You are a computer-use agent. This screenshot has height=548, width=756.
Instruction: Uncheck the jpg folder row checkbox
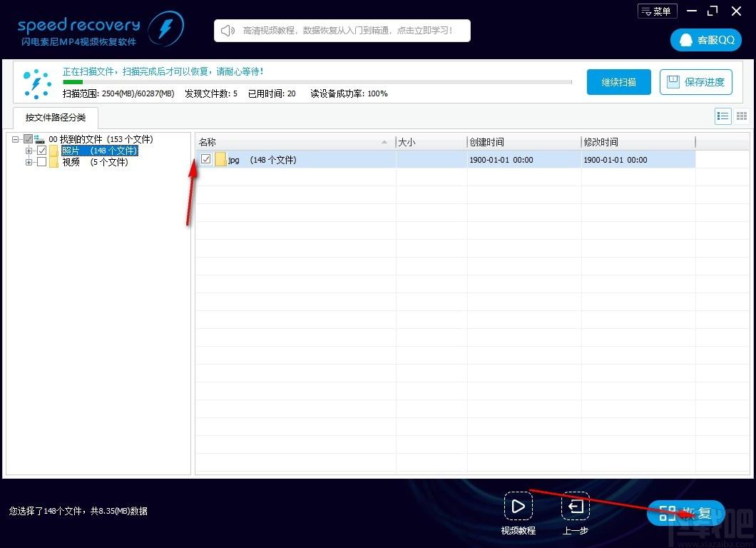coord(206,159)
